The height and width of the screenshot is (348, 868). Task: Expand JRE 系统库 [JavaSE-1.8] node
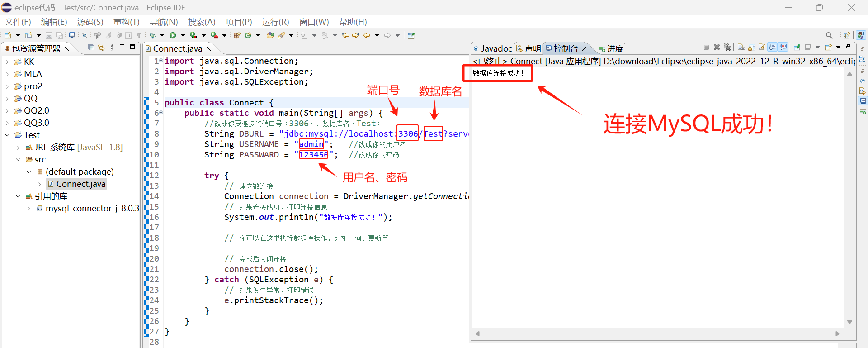[x=18, y=147]
